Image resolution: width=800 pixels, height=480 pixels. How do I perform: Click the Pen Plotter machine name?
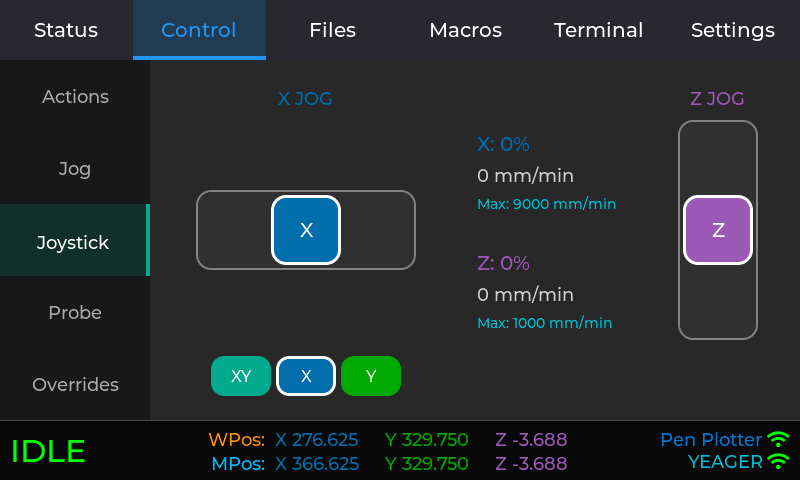(710, 440)
